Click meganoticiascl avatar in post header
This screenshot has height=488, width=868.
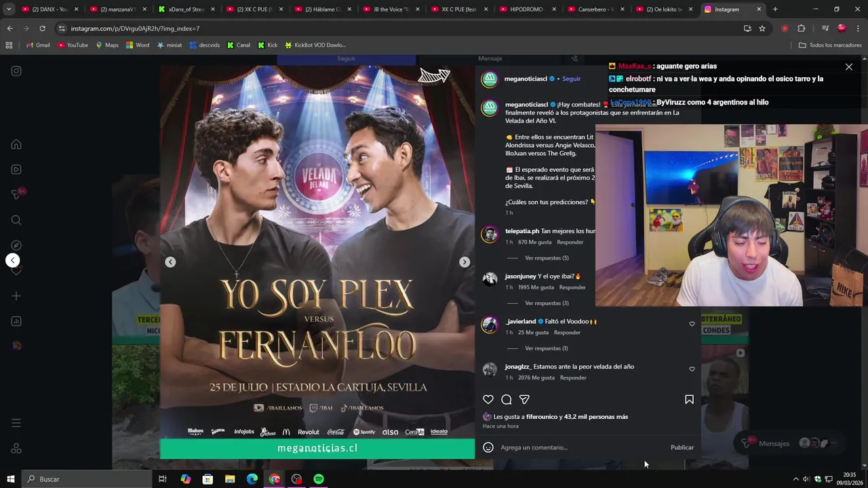point(489,79)
